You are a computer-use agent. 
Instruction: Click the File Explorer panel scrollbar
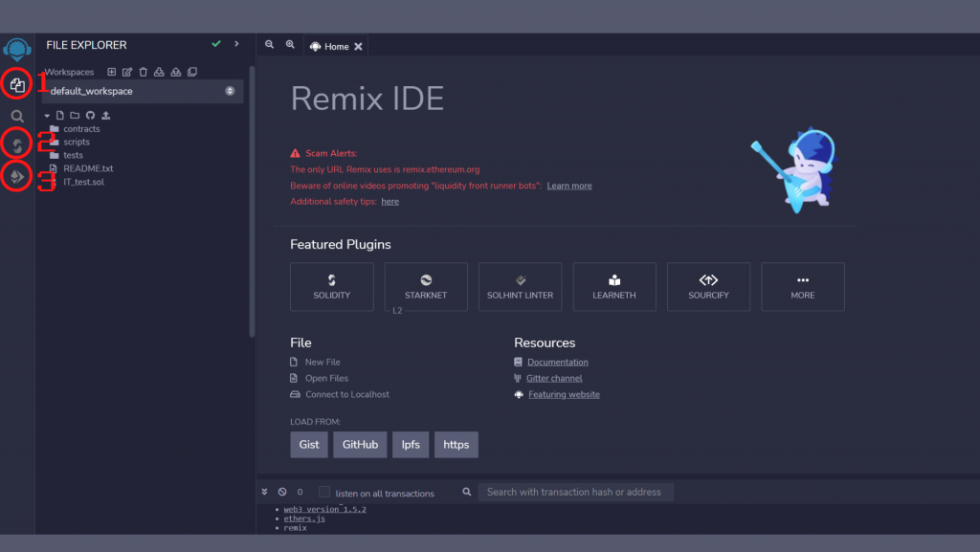click(252, 201)
